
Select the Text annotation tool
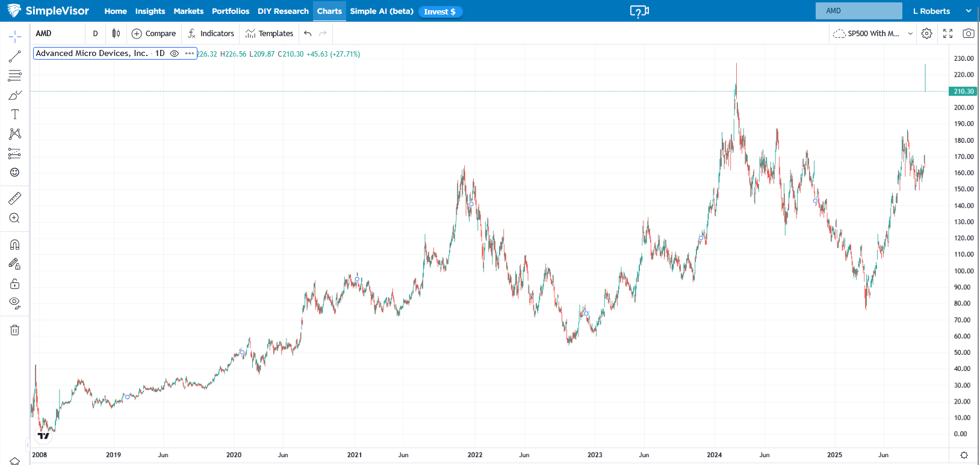click(x=15, y=114)
